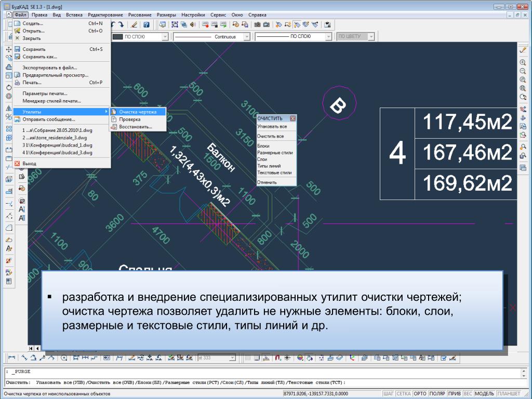Click the zoom extents frame icon in toolbar
Image resolution: width=532 pixels, height=399 pixels.
click(175, 24)
